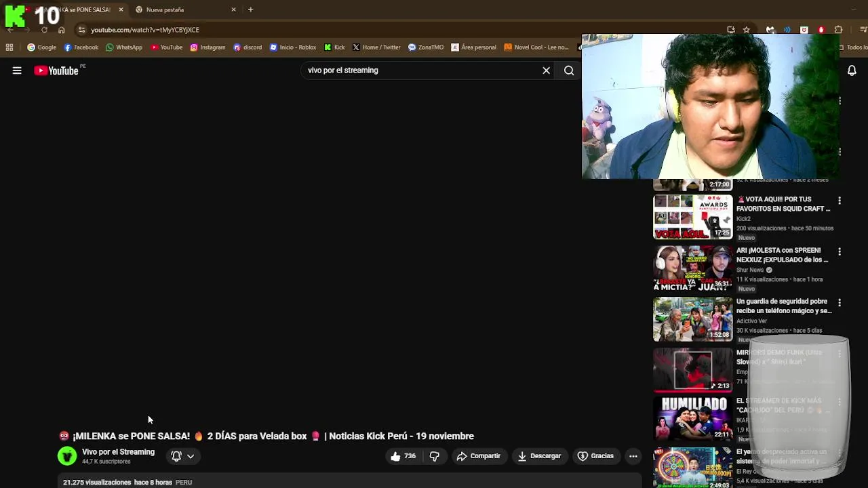
Task: Click the 21.275 visualizaciones text in description
Action: tap(97, 483)
